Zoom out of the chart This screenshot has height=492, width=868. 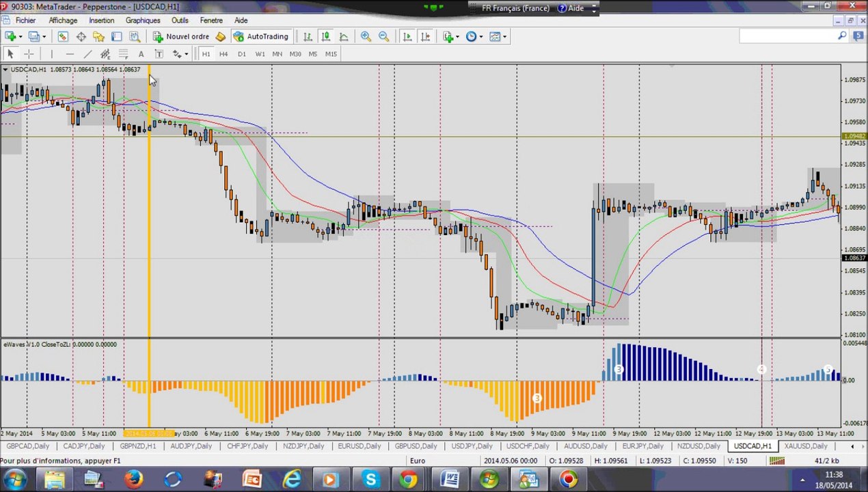pos(384,36)
